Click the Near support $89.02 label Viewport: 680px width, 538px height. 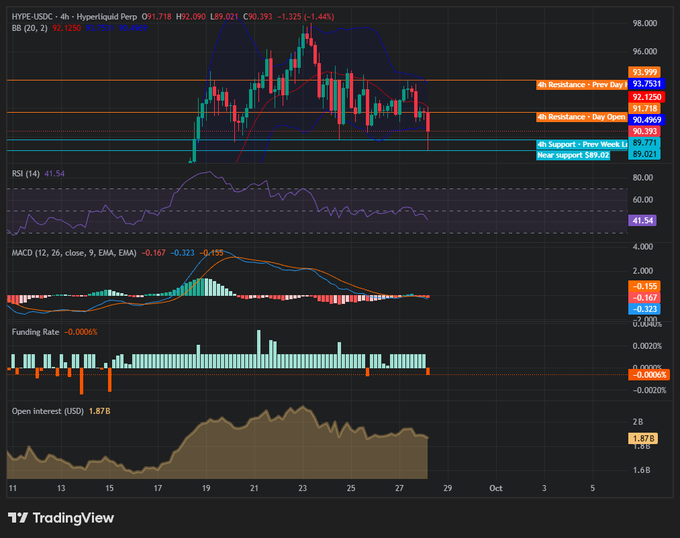coord(573,155)
